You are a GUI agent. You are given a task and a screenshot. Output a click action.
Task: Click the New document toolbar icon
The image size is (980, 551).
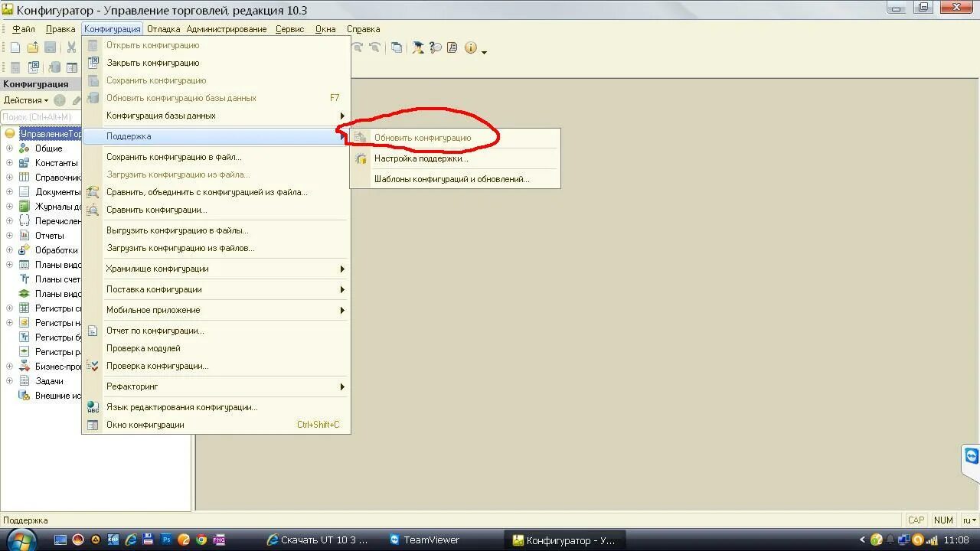coord(15,47)
